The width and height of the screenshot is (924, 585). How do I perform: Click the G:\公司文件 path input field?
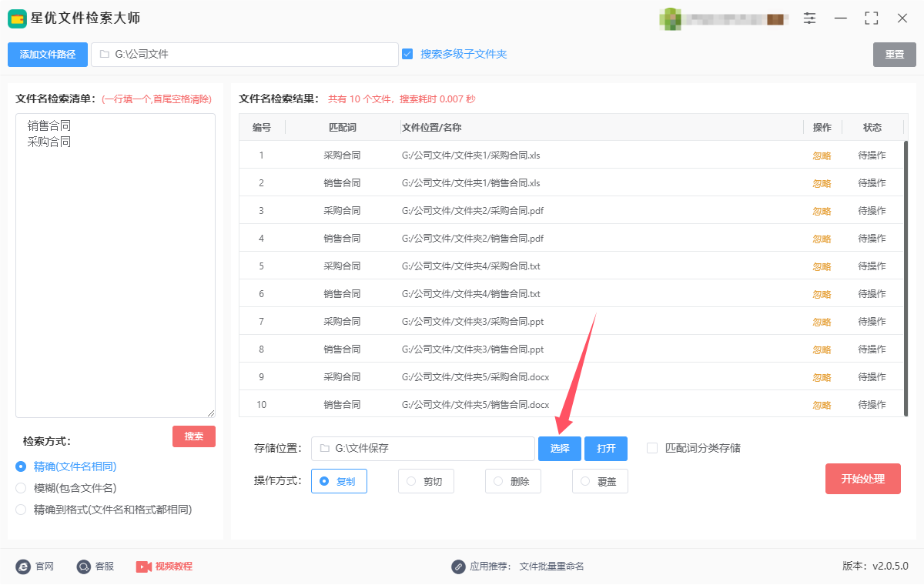click(245, 55)
